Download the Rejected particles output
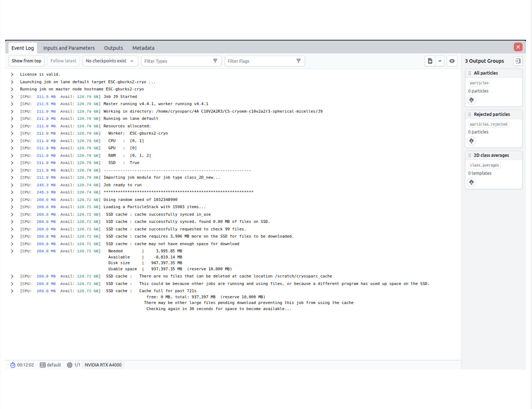The height and width of the screenshot is (409, 532). pyautogui.click(x=471, y=141)
